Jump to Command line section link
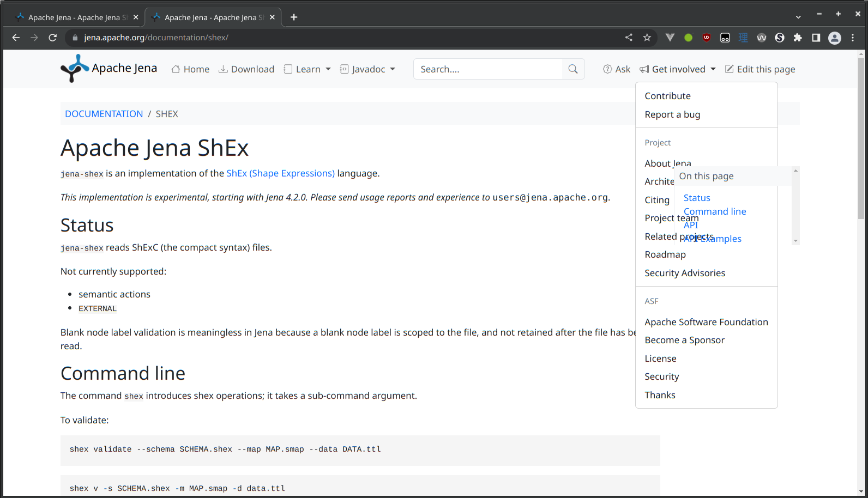This screenshot has width=868, height=498. [715, 211]
